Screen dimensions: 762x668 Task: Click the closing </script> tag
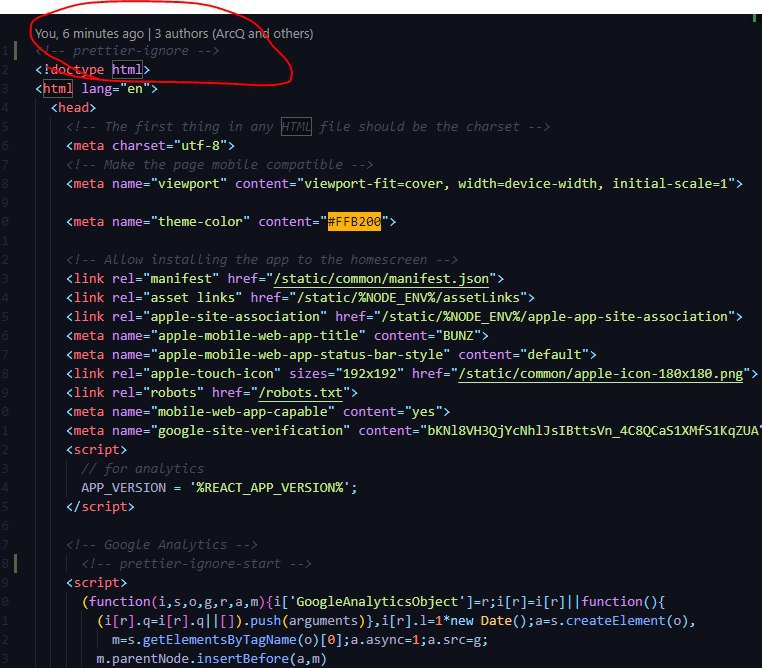100,507
